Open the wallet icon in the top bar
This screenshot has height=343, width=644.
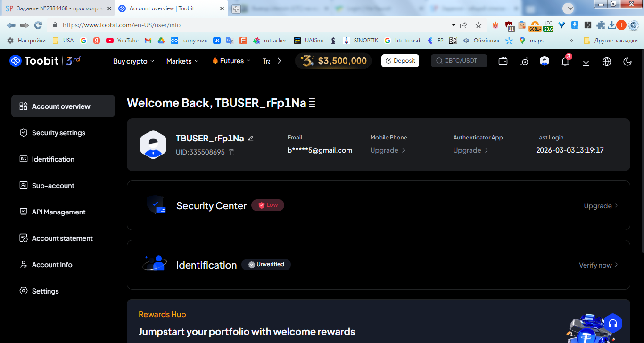pyautogui.click(x=503, y=61)
